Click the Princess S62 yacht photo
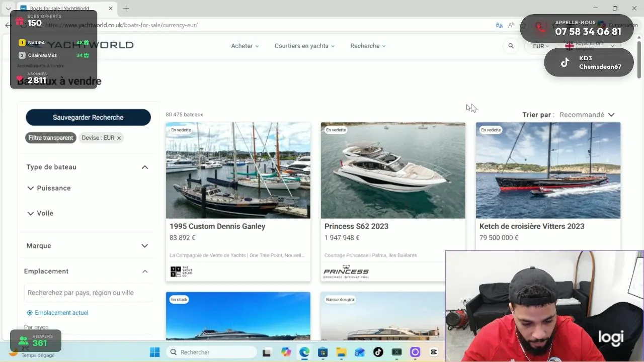Viewport: 644px width, 362px height. click(x=393, y=170)
